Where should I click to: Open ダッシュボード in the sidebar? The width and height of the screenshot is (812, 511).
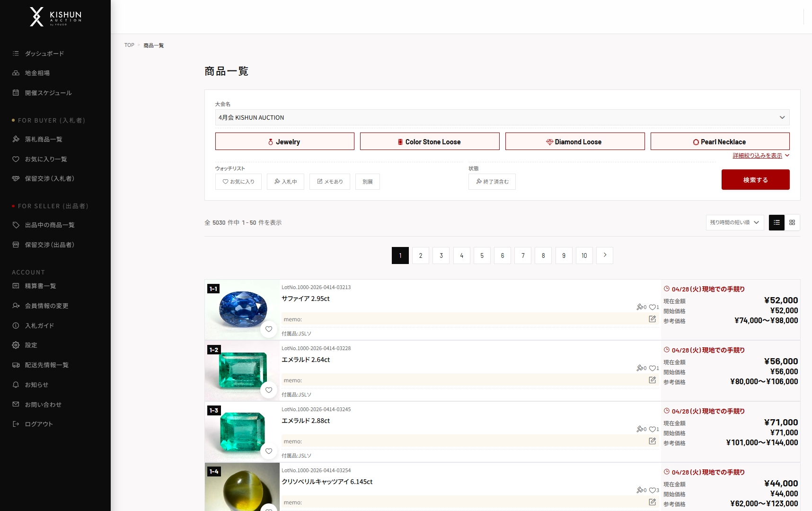click(x=44, y=53)
